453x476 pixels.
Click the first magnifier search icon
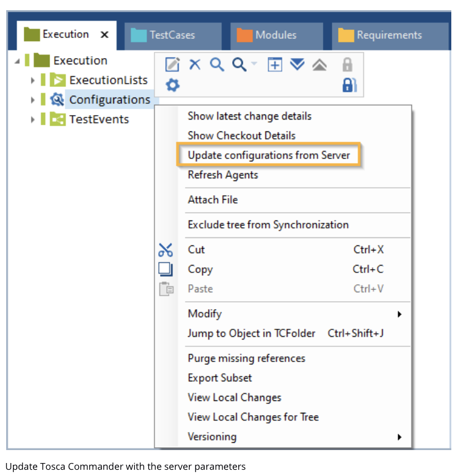pyautogui.click(x=217, y=64)
